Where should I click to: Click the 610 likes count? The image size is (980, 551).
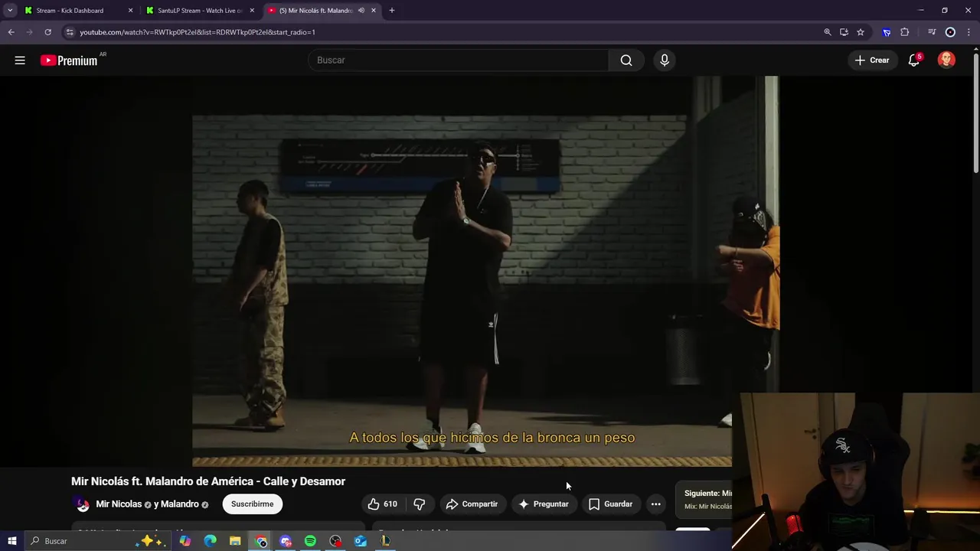(x=390, y=504)
